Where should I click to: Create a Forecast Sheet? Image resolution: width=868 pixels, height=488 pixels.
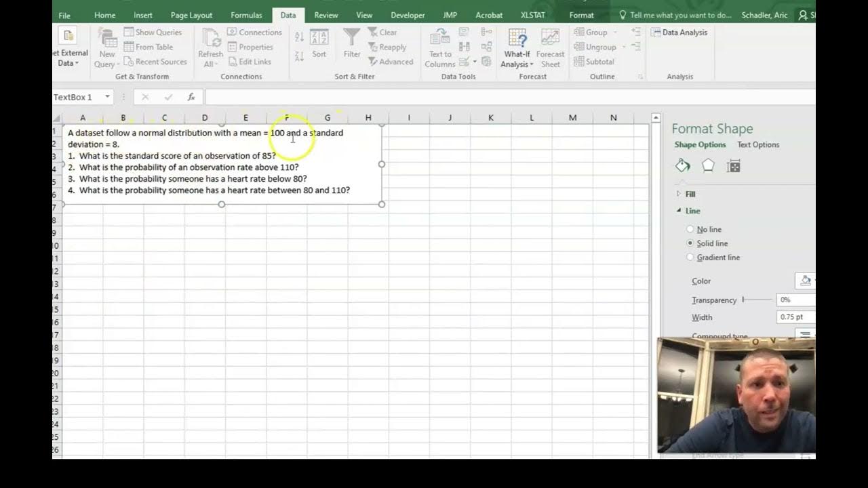550,48
